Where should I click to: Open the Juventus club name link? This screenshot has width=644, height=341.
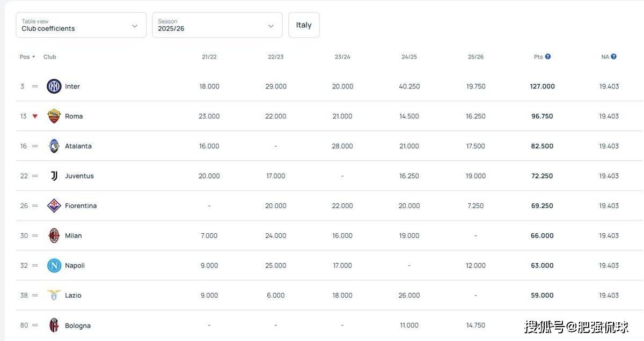click(x=79, y=176)
